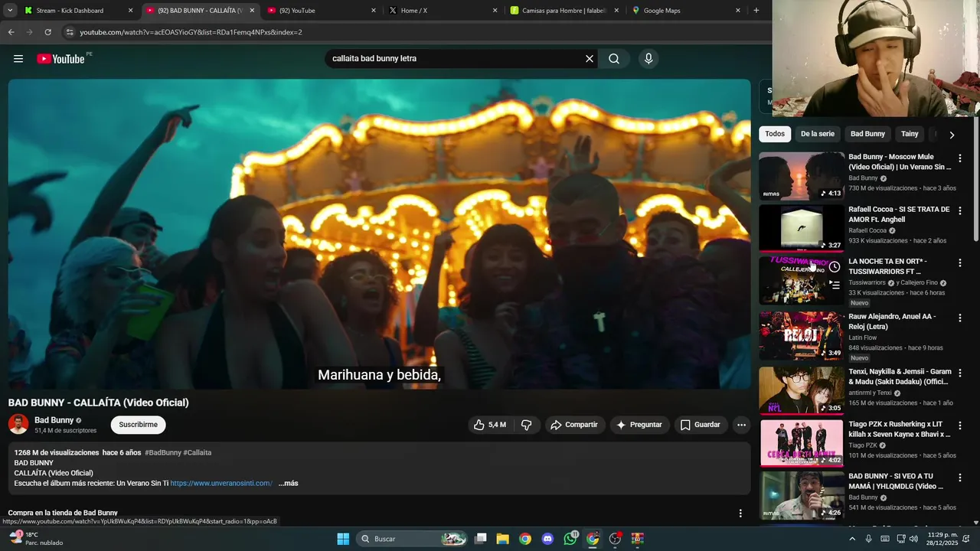Open options menu for Tenxi Garam & Madu video
The height and width of the screenshot is (551, 980).
[959, 373]
